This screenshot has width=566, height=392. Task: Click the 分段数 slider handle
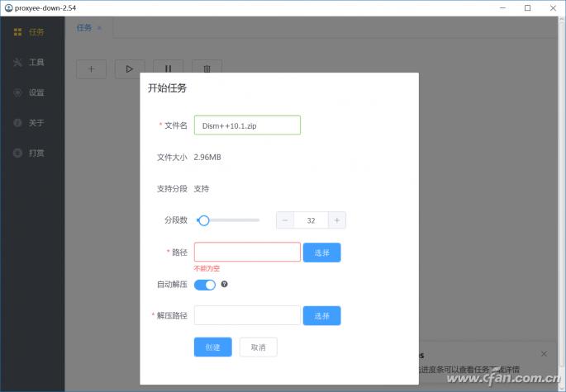[204, 220]
